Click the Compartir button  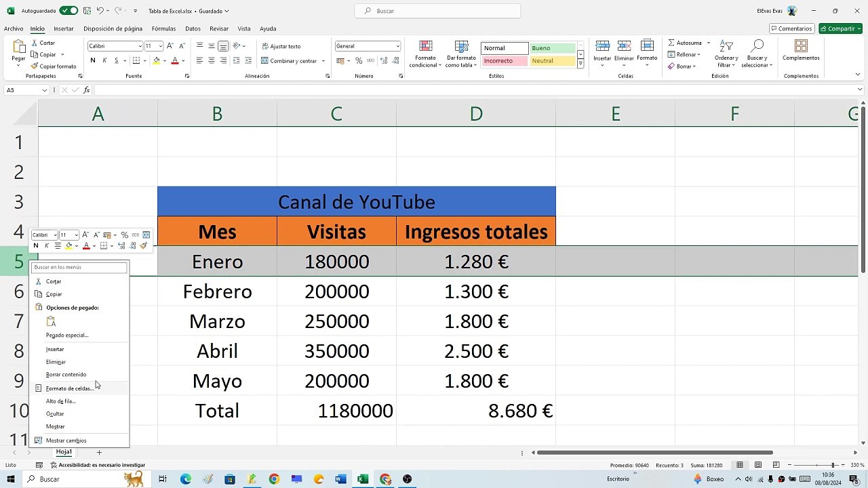841,28
